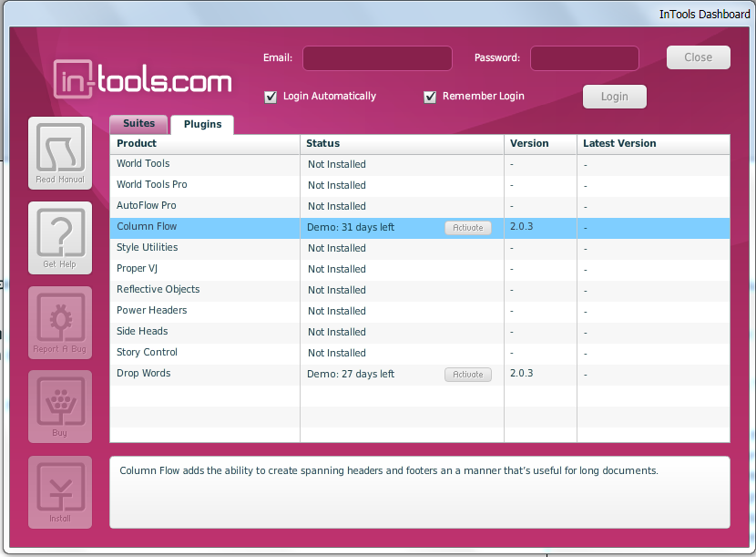The width and height of the screenshot is (756, 557).
Task: Toggle the Remember Login checkbox
Action: tap(430, 97)
